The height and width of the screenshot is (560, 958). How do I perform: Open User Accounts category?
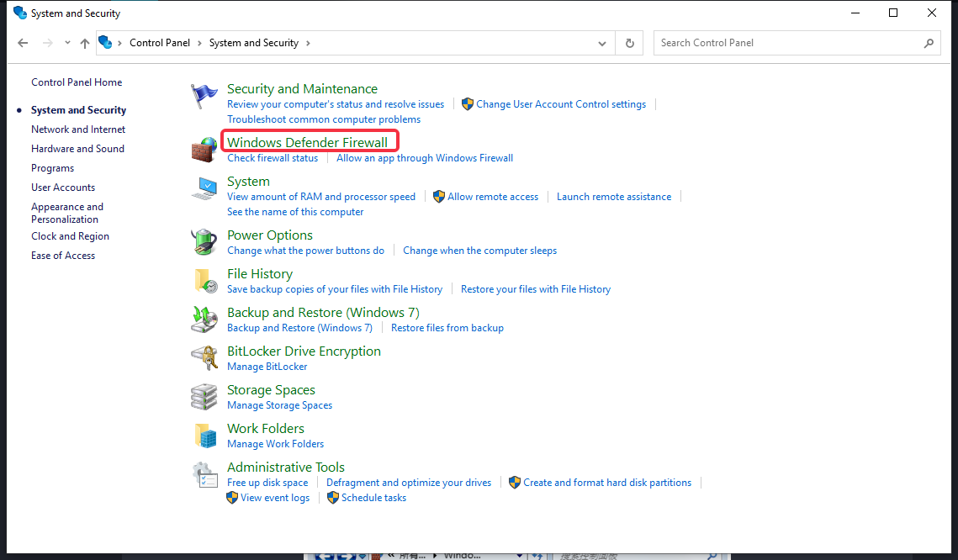pyautogui.click(x=63, y=188)
